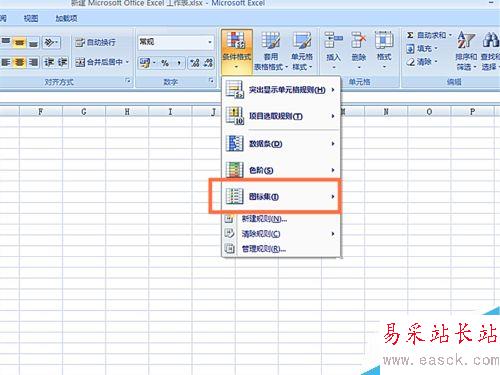Toggle align text right
500x375 pixels.
pos(33,62)
